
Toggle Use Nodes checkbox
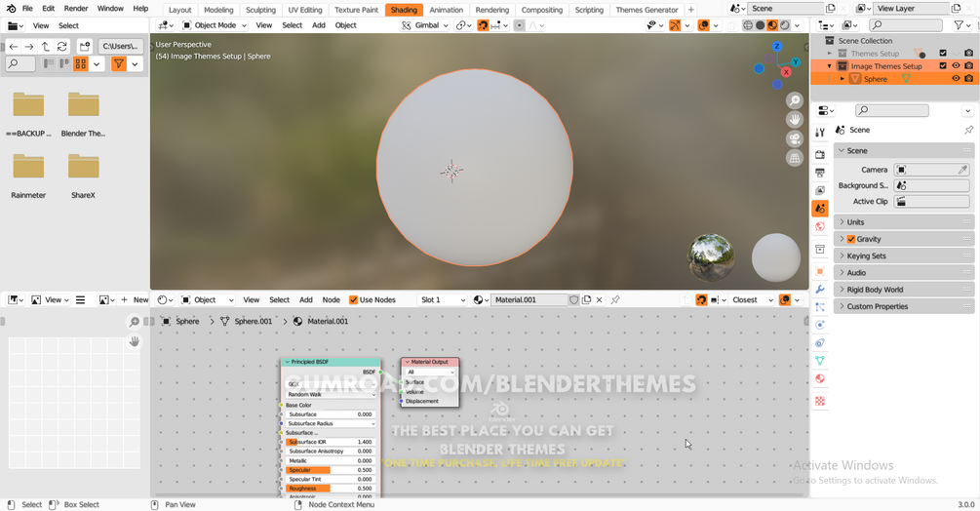tap(353, 299)
